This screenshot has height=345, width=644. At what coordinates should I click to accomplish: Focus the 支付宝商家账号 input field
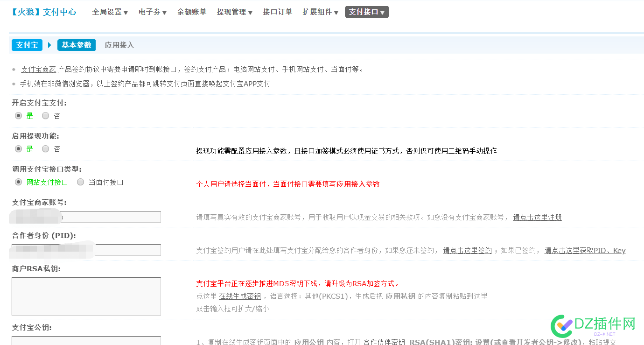coord(86,217)
